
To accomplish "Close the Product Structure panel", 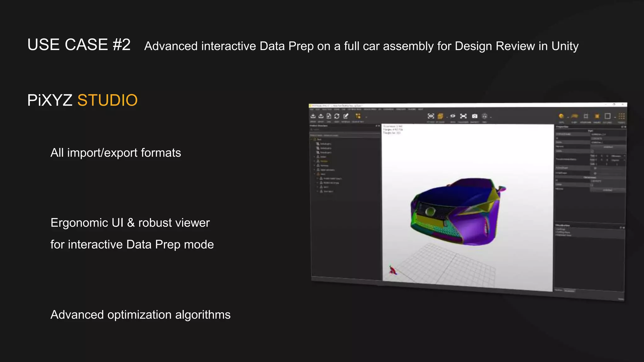I will (x=379, y=126).
